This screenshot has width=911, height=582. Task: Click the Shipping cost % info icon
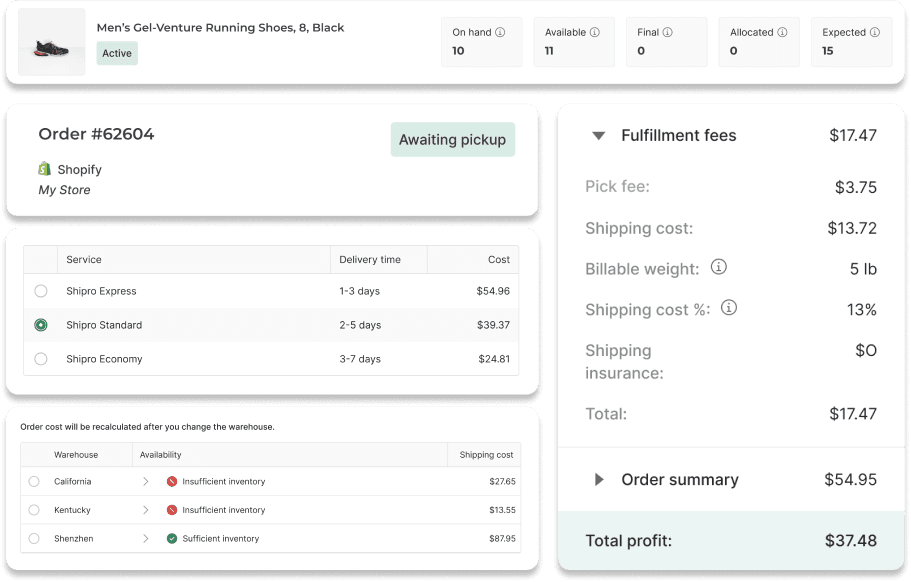tap(729, 308)
